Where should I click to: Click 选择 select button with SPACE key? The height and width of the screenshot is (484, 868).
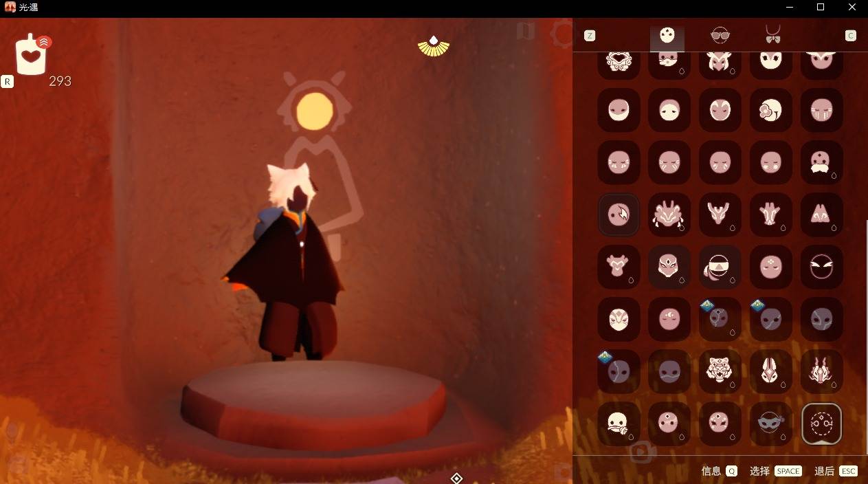[775, 471]
